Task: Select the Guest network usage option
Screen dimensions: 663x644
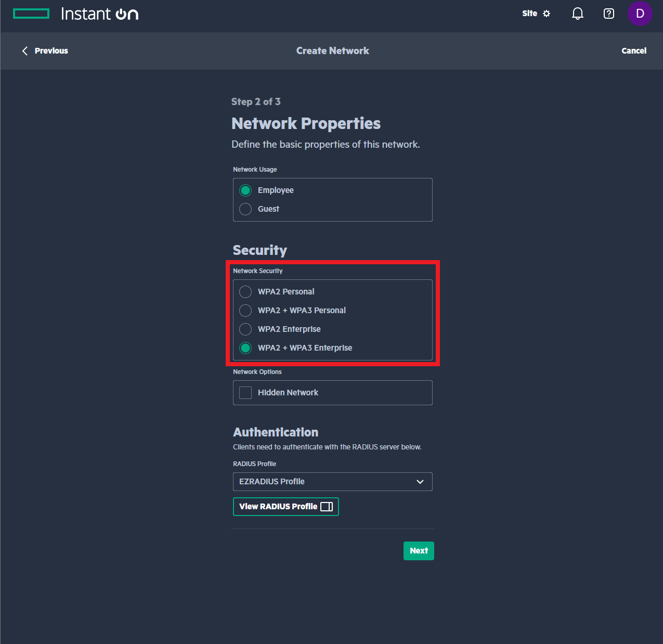Action: point(245,209)
